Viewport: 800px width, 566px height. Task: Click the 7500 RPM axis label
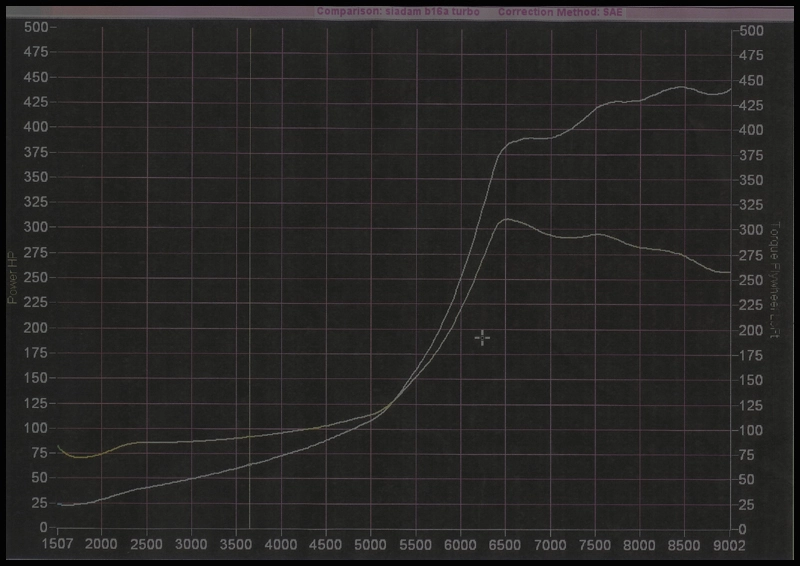pos(595,545)
